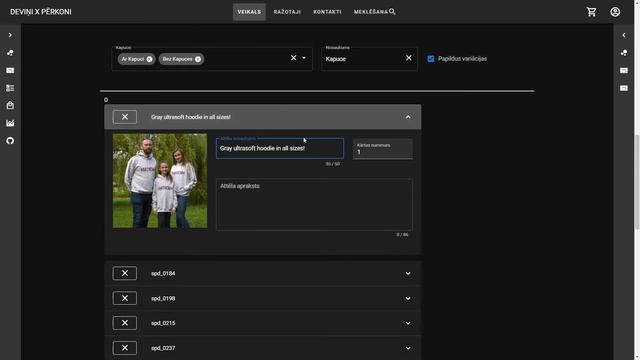Open the card icon in left sidebar
The width and height of the screenshot is (640, 360).
tap(10, 70)
